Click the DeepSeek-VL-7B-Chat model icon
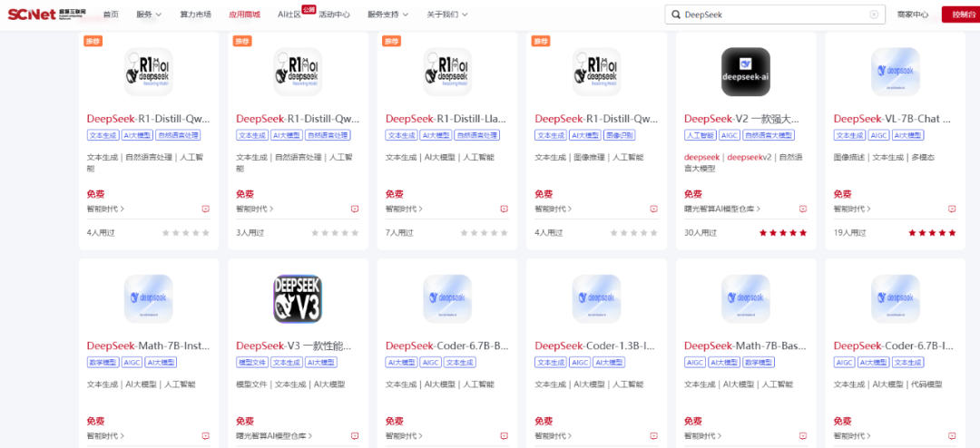 (894, 72)
